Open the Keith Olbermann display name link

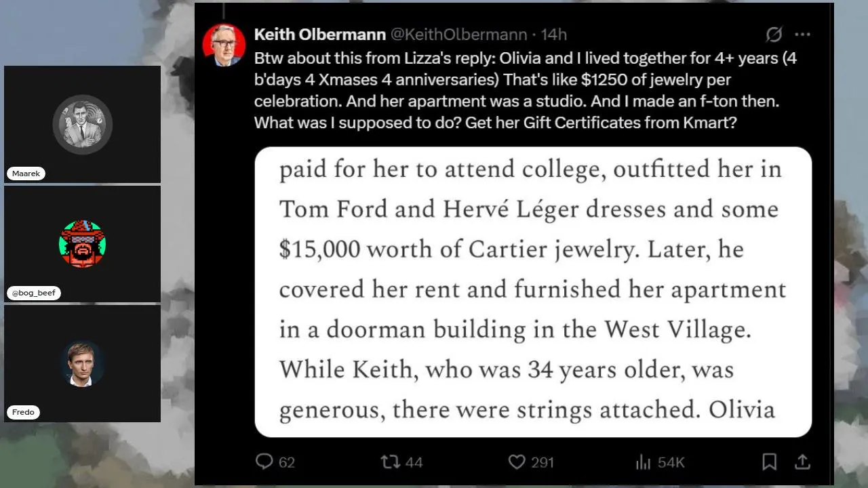pos(319,35)
